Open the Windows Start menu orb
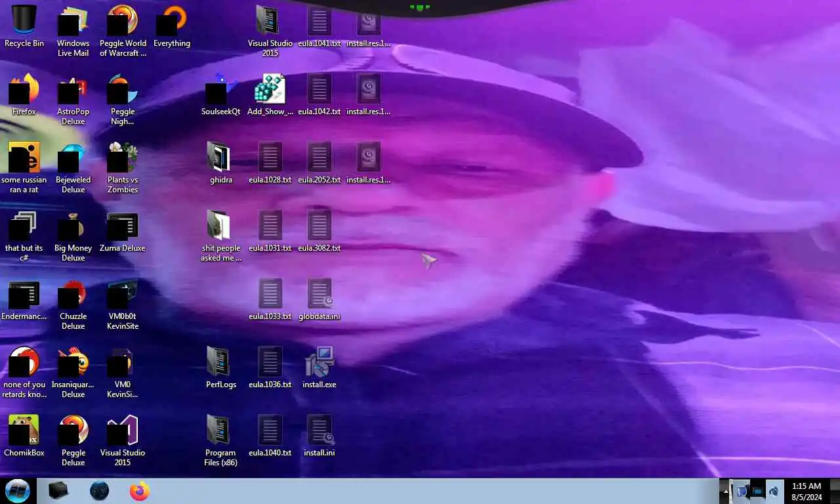Viewport: 840px width, 504px height. click(18, 491)
